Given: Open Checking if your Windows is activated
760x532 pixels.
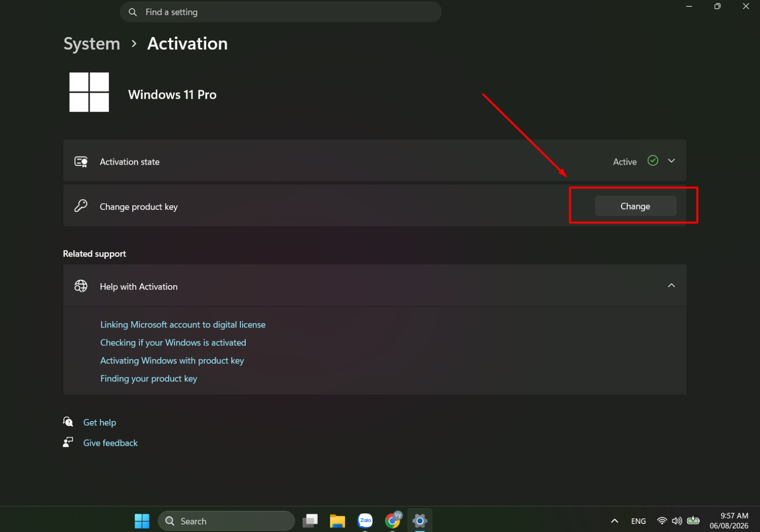Looking at the screenshot, I should tap(173, 343).
